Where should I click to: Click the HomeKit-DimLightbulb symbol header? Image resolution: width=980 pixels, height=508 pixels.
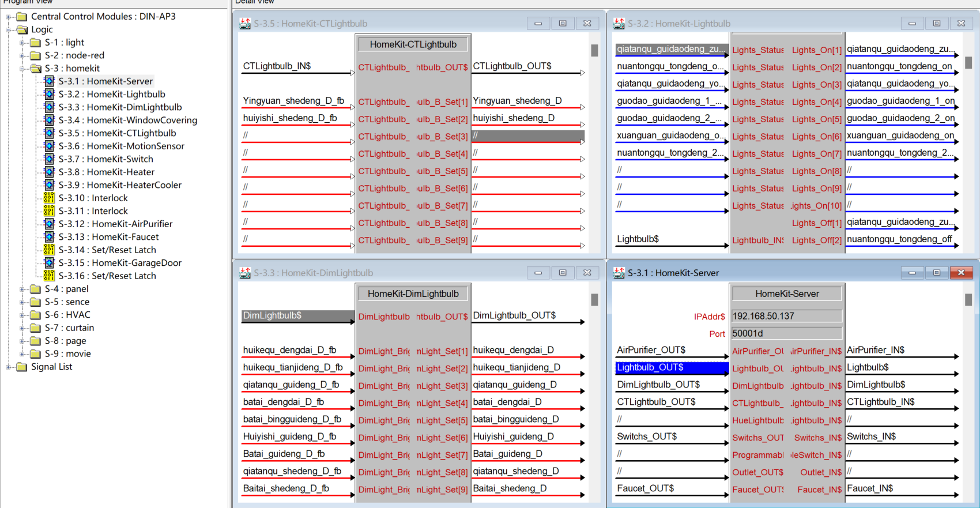[413, 293]
